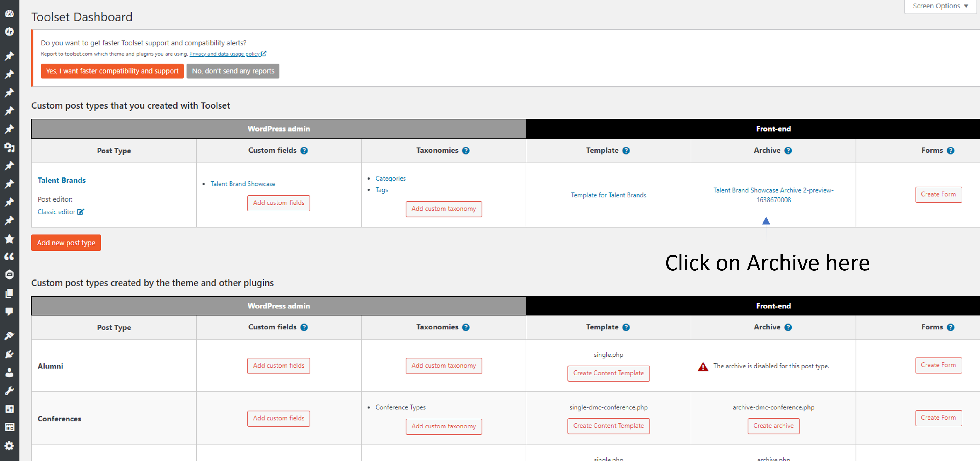Open the Dashboard gauge icon in sidebar
This screenshot has width=980, height=461.
9,13
